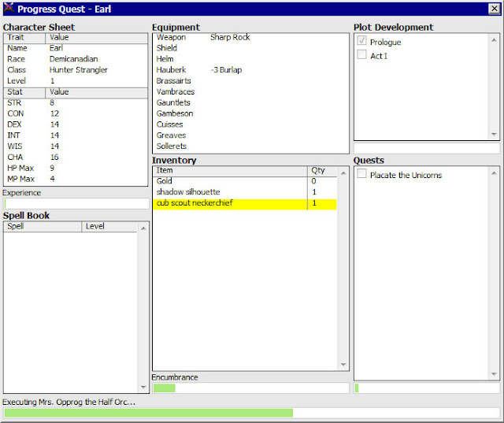
Task: Click Spell Book scroll down arrow
Action: 143,387
